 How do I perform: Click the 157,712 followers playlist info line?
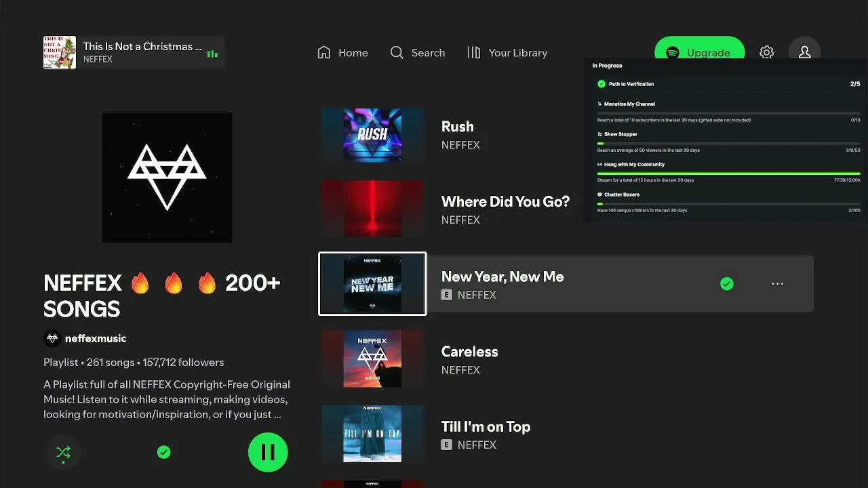[134, 363]
